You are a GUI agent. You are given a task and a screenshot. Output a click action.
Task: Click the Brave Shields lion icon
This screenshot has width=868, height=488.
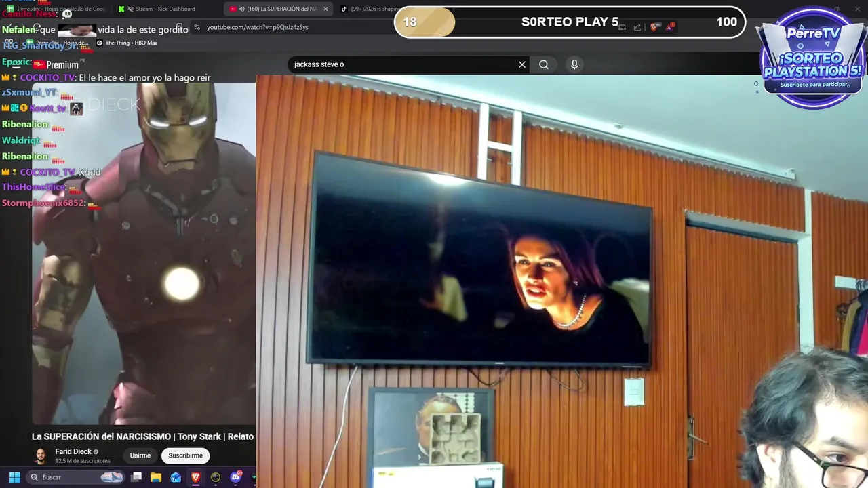(x=654, y=27)
